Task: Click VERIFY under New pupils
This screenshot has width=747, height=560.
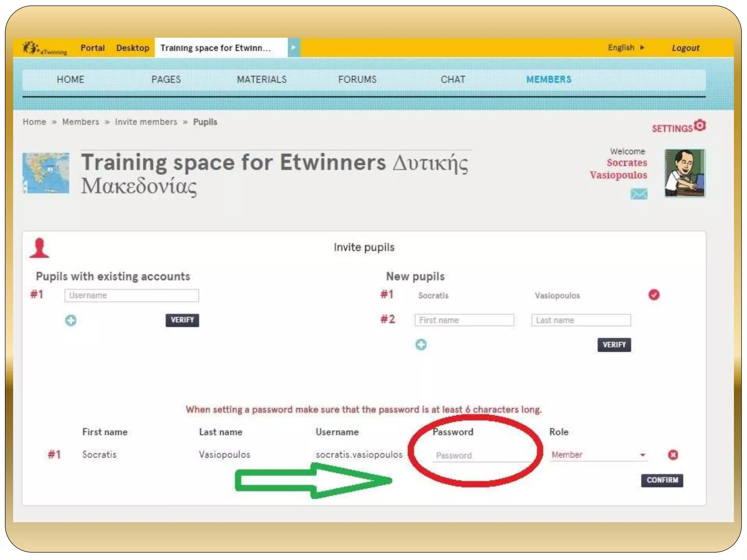Action: [614, 345]
